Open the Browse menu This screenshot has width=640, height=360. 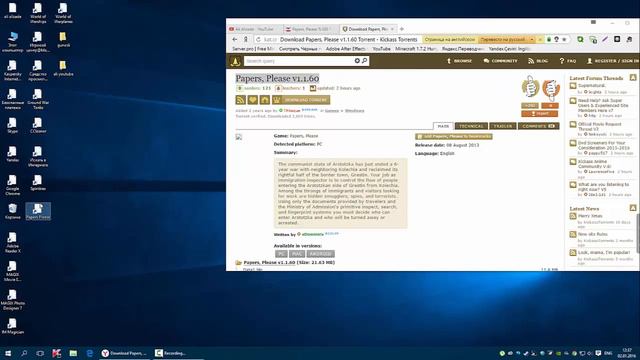click(x=459, y=61)
